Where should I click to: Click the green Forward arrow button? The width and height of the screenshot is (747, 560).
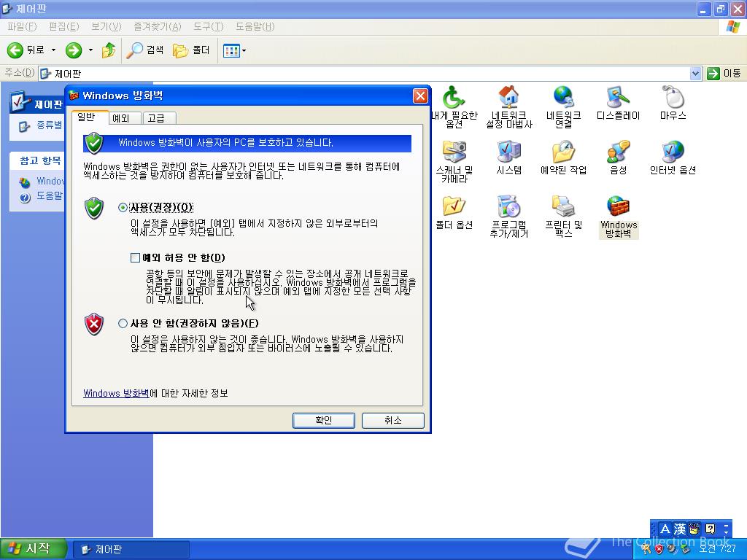pos(74,50)
